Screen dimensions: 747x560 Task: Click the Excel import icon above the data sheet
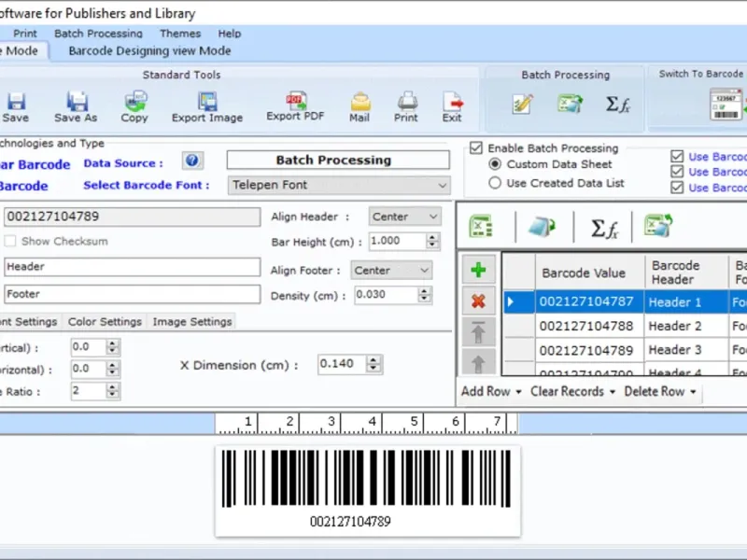tap(481, 226)
